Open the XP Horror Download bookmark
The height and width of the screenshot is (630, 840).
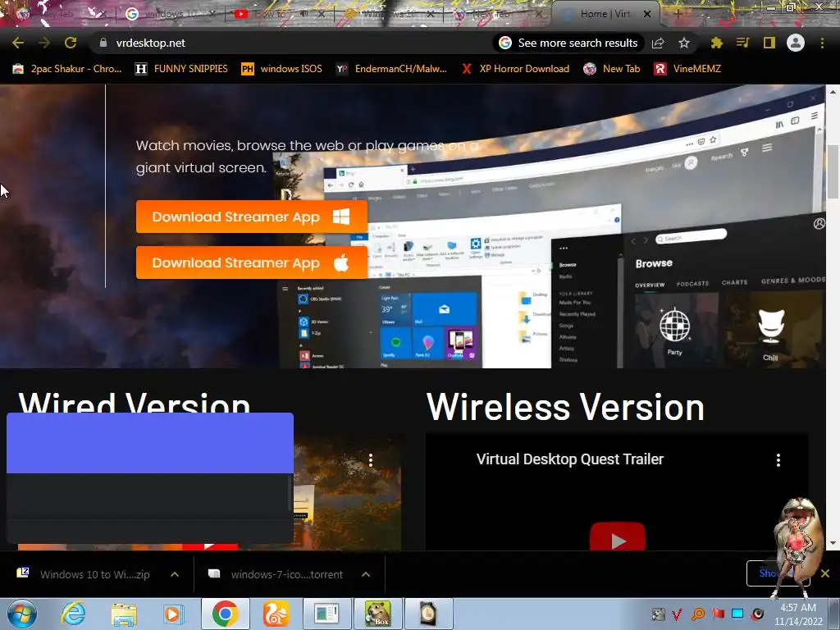[x=515, y=69]
